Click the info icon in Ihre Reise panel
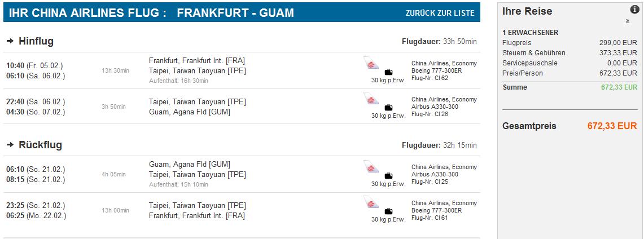This screenshot has height=239, width=644. (634, 10)
